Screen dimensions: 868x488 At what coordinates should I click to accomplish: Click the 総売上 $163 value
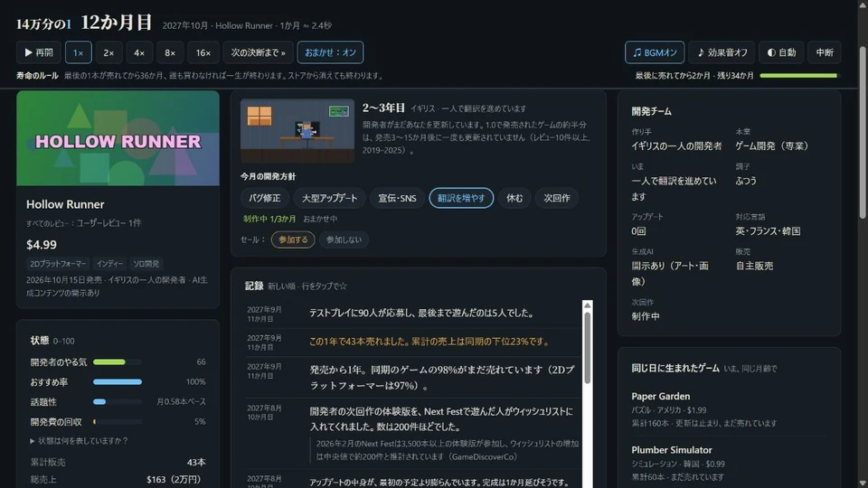pyautogui.click(x=174, y=479)
